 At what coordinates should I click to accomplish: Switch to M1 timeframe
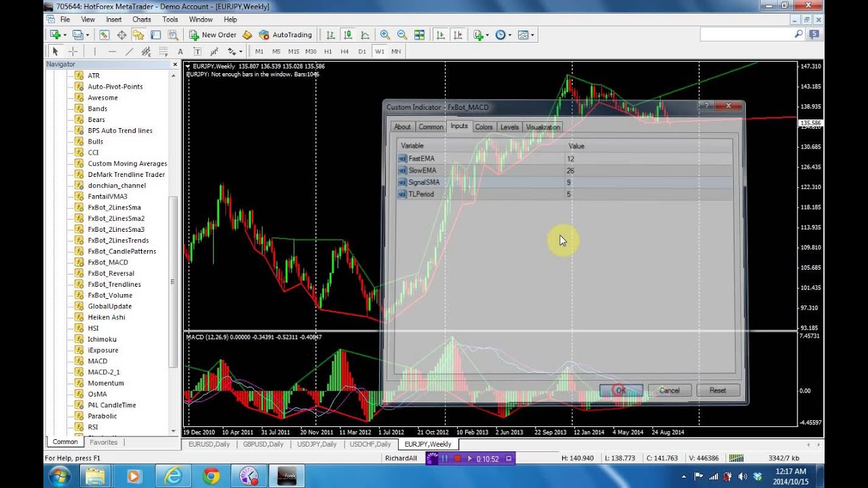pyautogui.click(x=259, y=52)
